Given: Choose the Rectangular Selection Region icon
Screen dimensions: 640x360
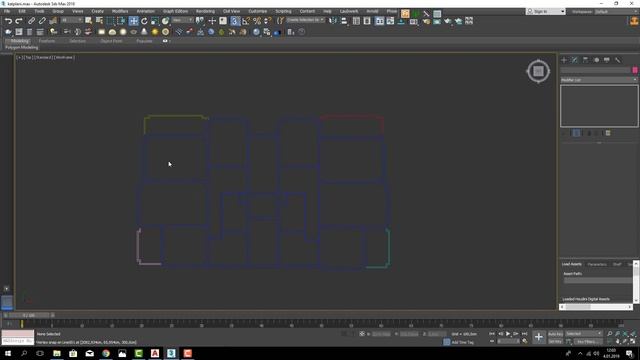Looking at the screenshot, I should coord(110,20).
